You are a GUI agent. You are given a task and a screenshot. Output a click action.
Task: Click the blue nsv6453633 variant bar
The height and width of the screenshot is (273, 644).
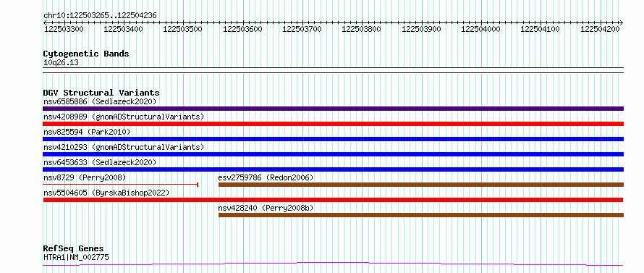click(333, 169)
